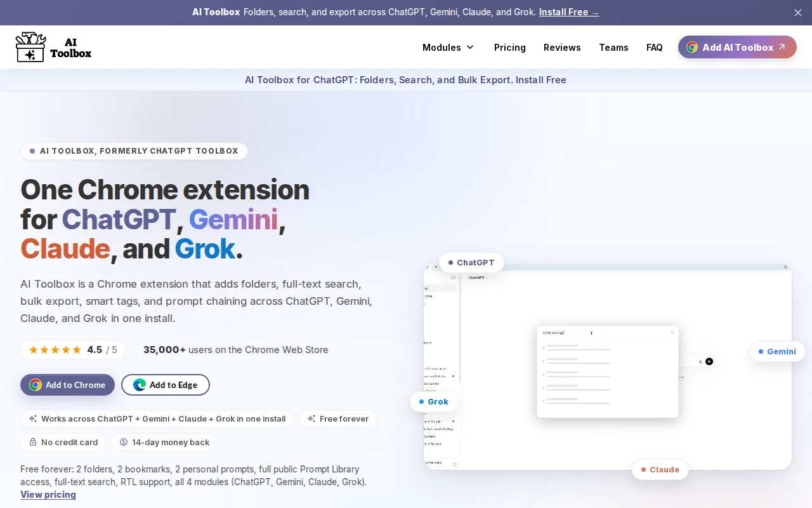Click the '14-day money back' chip
This screenshot has height=508, width=812.
(164, 442)
